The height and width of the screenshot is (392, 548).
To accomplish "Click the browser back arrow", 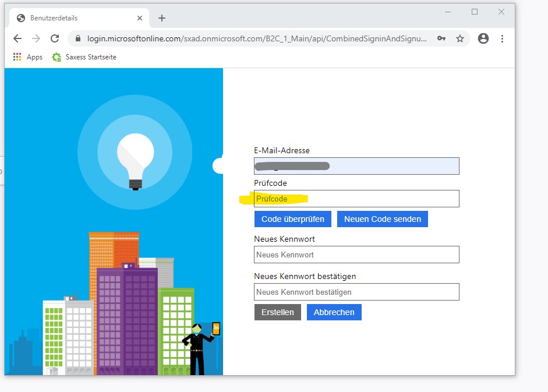I will click(17, 38).
